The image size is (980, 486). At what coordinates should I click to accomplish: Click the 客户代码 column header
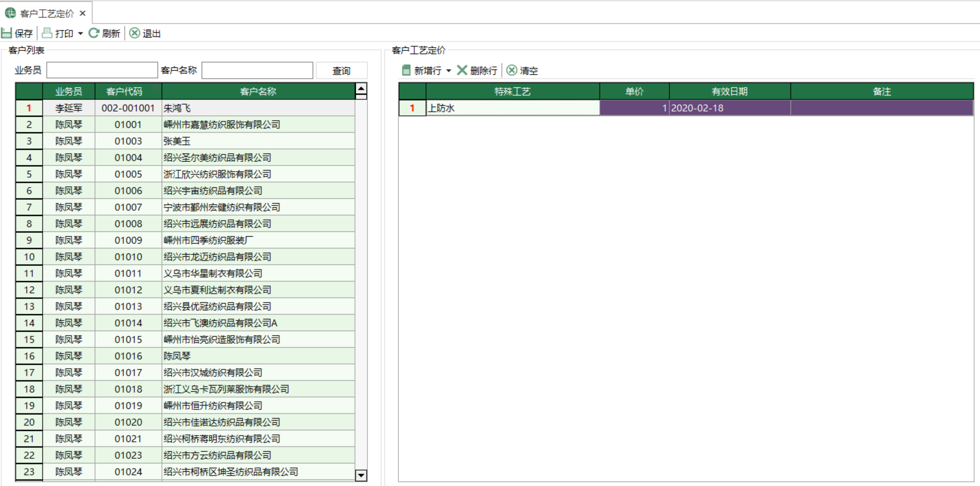(x=128, y=91)
